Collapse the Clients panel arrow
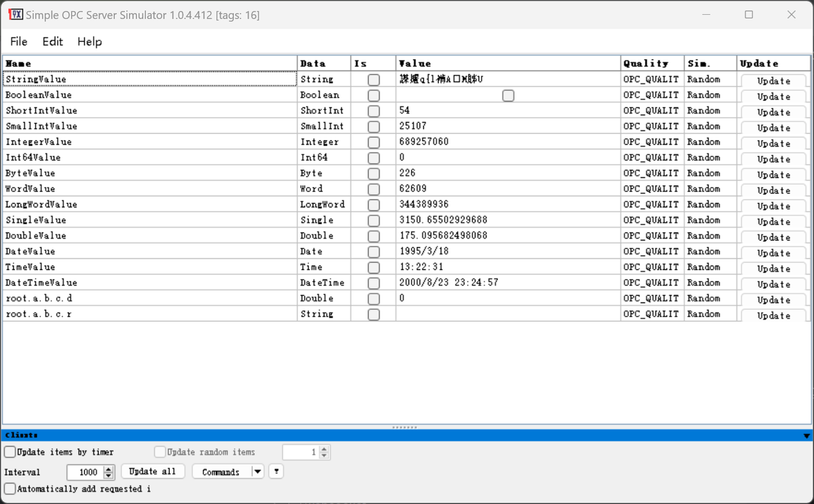 [806, 436]
